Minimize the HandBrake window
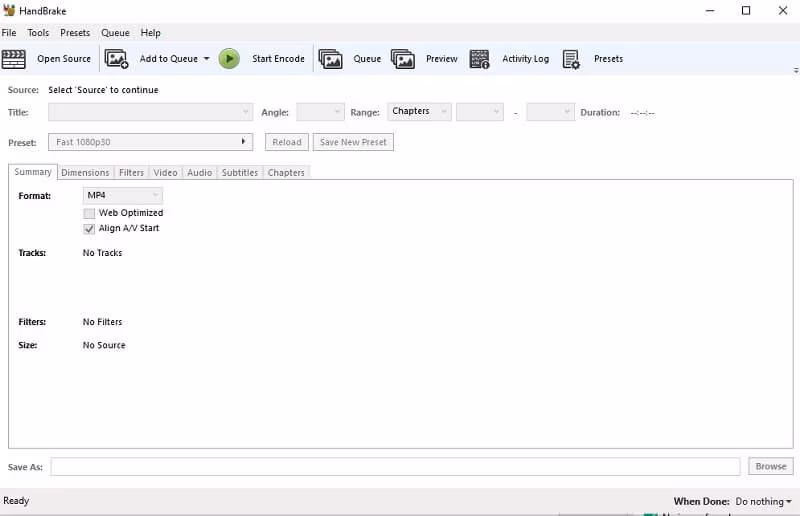 tap(710, 11)
